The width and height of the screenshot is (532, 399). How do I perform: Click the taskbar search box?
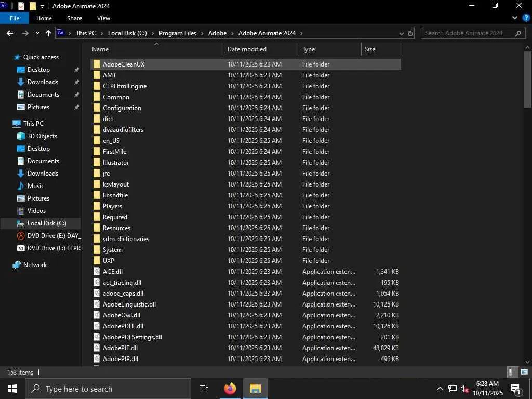tap(108, 389)
